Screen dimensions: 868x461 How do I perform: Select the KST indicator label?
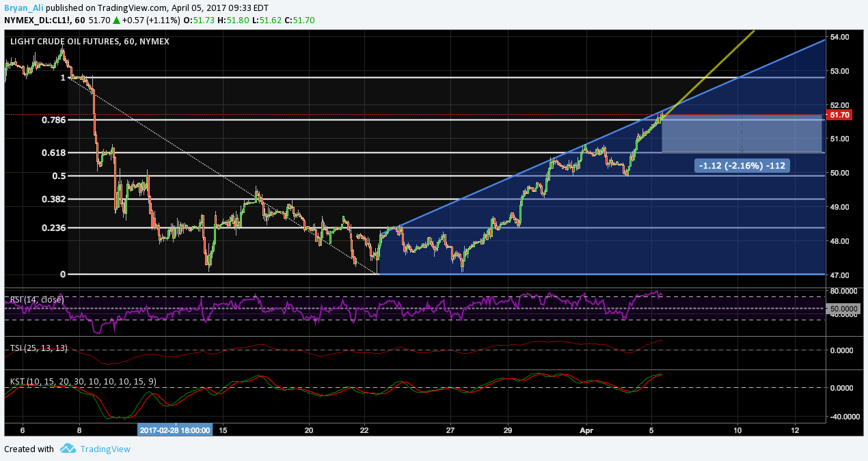[83, 381]
